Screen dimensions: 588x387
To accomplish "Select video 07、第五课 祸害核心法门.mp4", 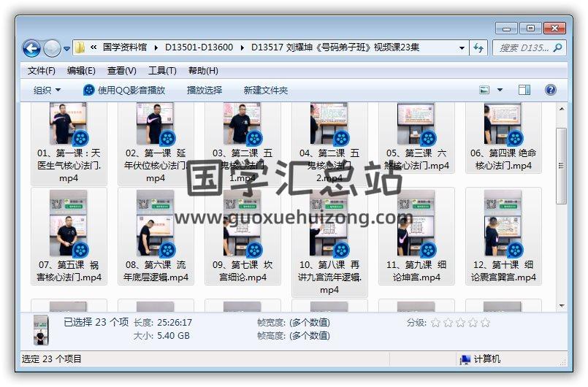I will click(69, 237).
